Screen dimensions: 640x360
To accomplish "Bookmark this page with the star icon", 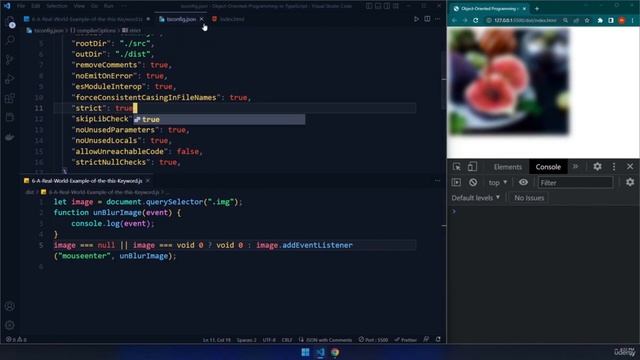I will [x=587, y=20].
